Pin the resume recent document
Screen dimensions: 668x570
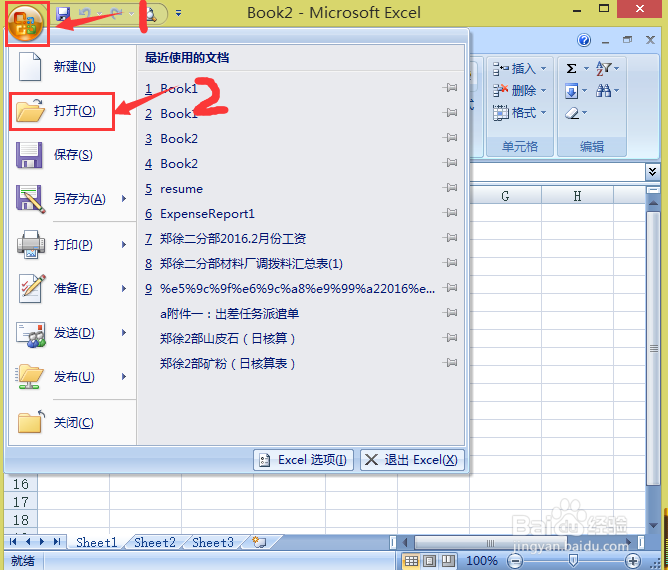pos(450,187)
